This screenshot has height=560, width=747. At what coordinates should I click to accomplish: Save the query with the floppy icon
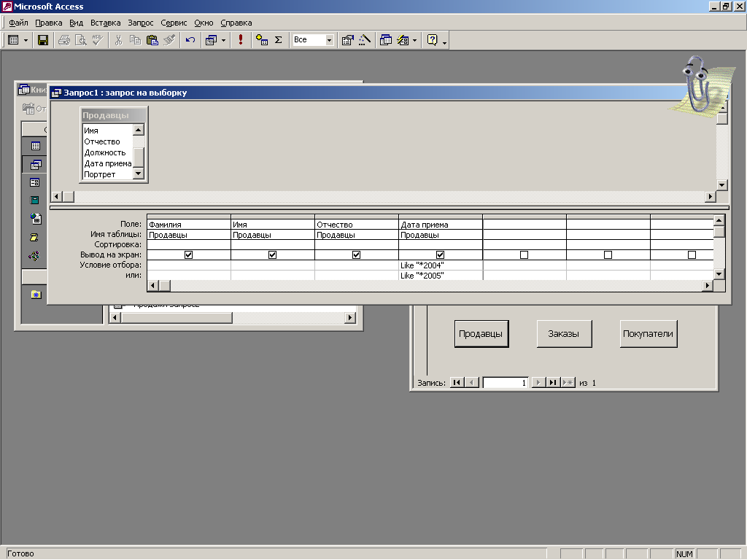(43, 40)
